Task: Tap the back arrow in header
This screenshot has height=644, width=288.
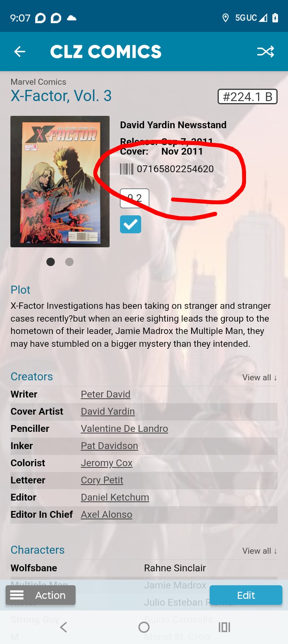Action: (20, 52)
